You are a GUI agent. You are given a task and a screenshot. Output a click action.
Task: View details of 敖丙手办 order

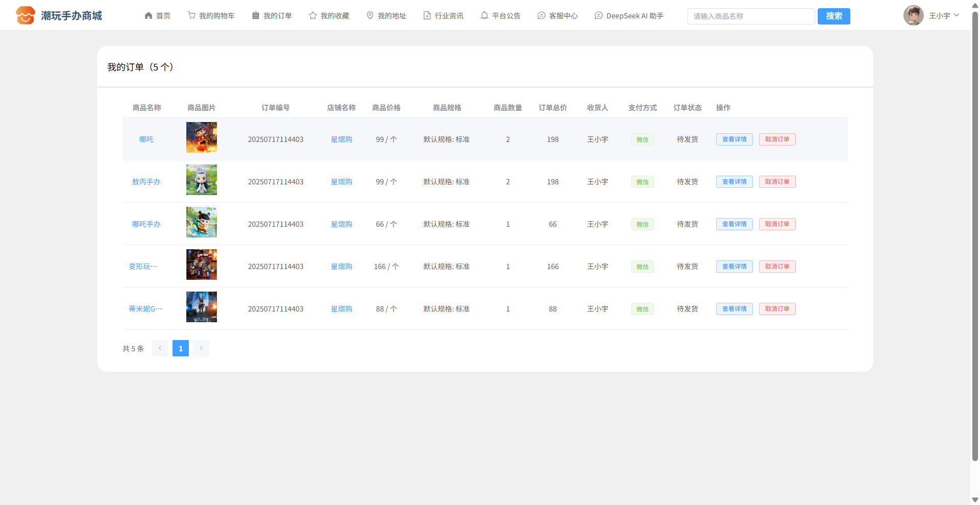(734, 182)
